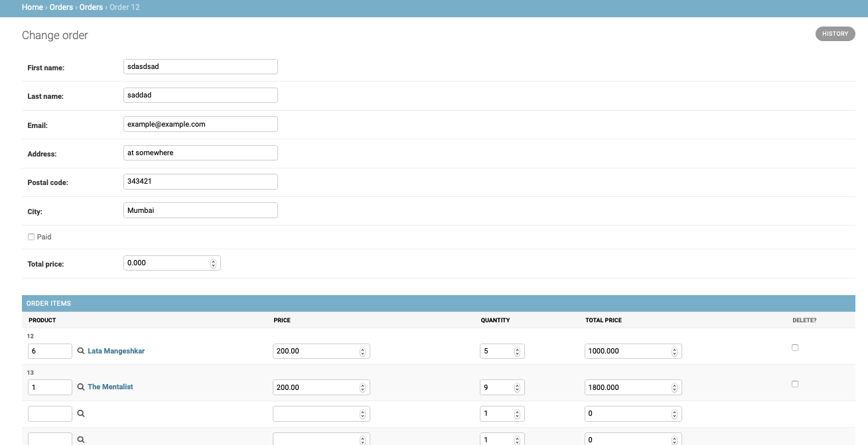Viewport: 868px width, 445px height.
Task: Open first Orders breadcrumb link
Action: pyautogui.click(x=61, y=7)
